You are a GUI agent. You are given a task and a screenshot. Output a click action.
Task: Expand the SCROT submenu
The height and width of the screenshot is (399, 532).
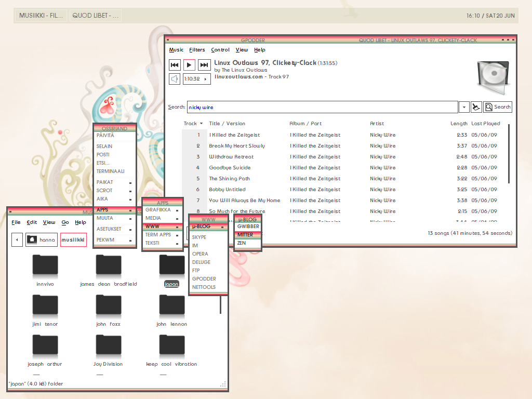coord(115,191)
